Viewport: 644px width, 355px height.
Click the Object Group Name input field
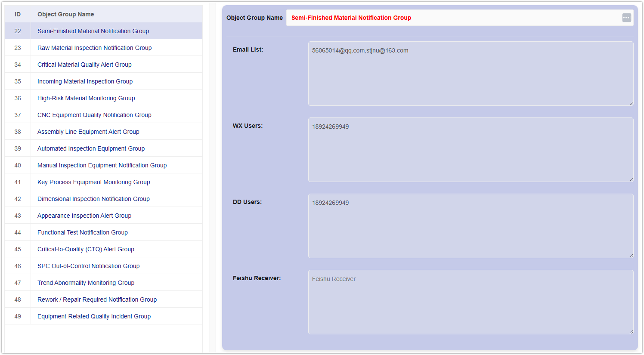pyautogui.click(x=452, y=18)
